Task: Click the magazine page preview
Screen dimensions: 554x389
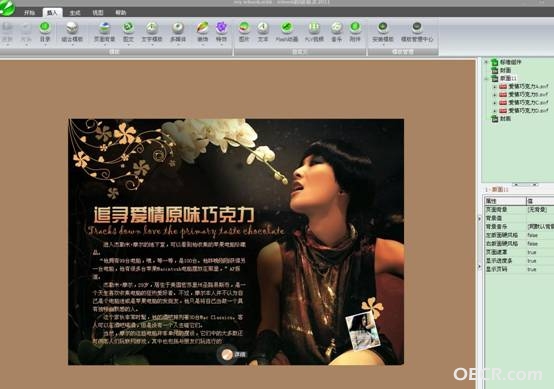Action: pos(236,242)
